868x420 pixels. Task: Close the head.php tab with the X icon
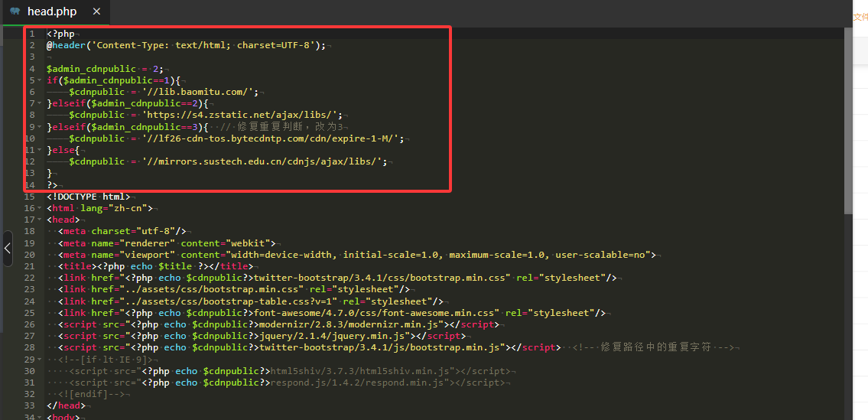click(x=97, y=11)
